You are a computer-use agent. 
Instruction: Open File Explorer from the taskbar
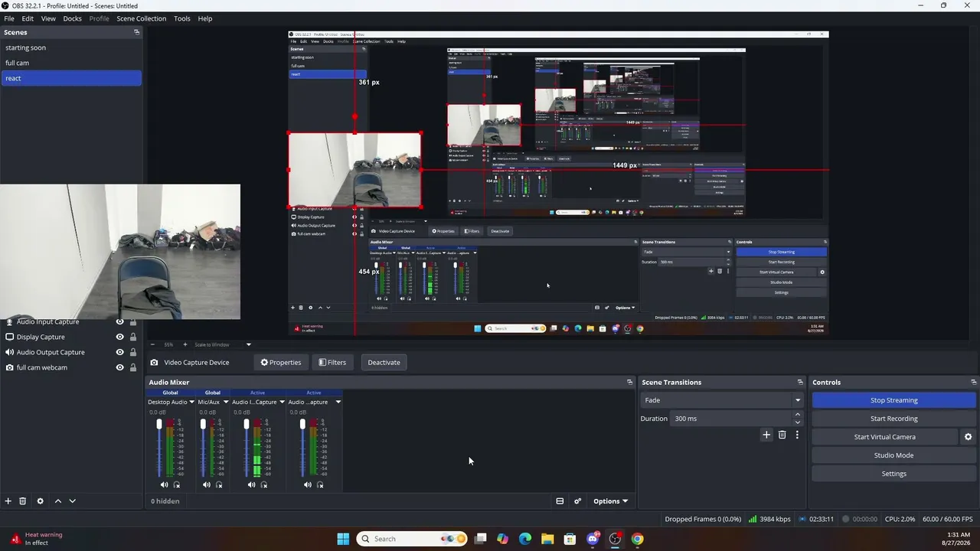pos(547,539)
